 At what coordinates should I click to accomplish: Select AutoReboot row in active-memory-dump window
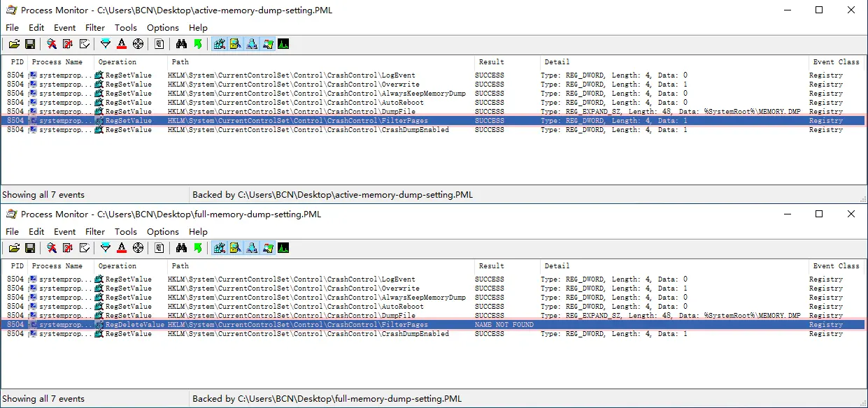coord(434,103)
